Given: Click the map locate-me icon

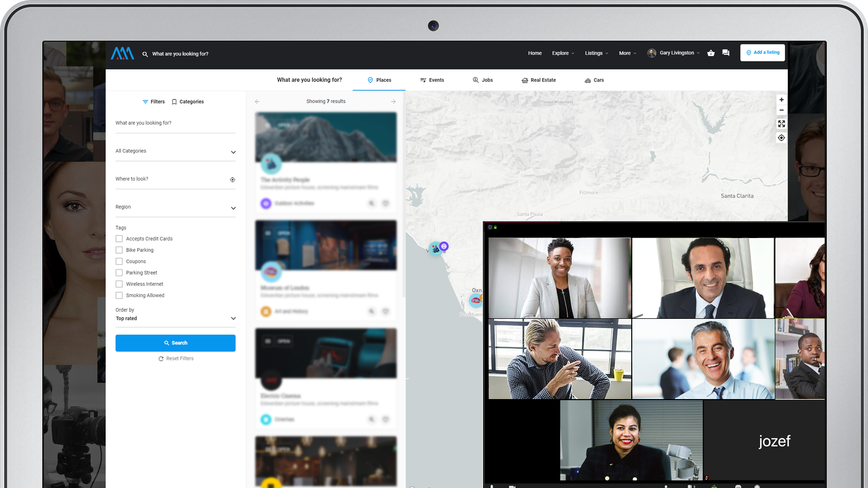Looking at the screenshot, I should (x=781, y=138).
